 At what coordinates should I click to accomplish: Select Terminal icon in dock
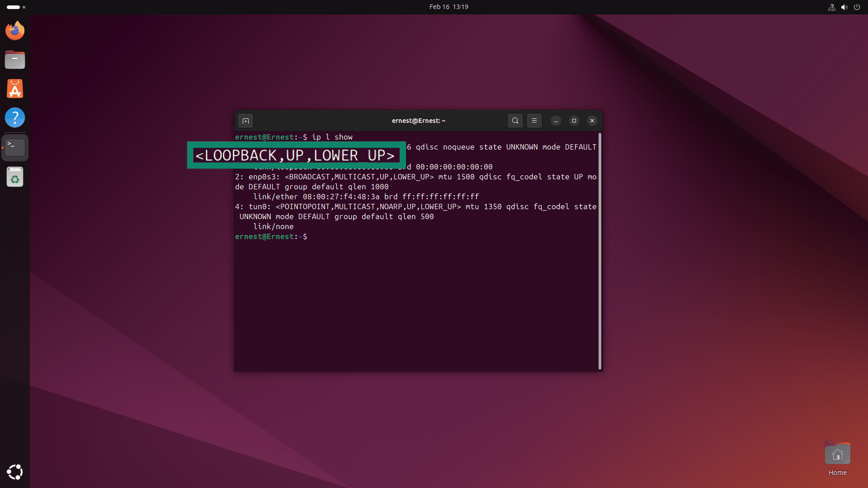[x=15, y=147]
